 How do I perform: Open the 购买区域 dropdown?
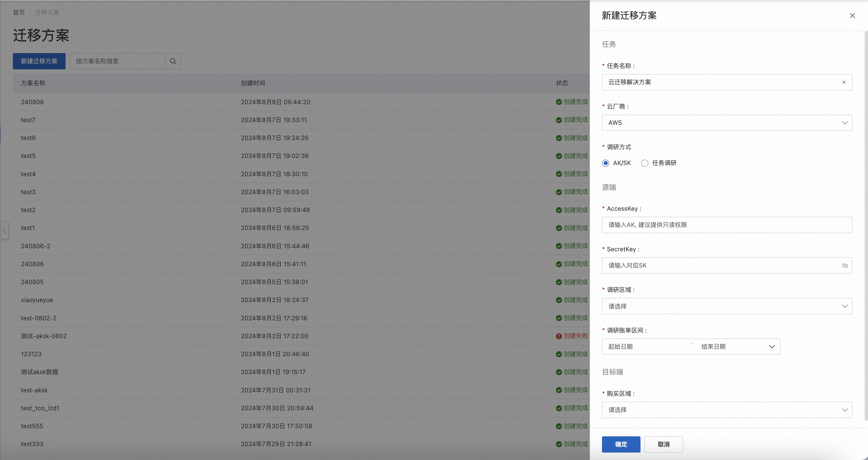(727, 410)
